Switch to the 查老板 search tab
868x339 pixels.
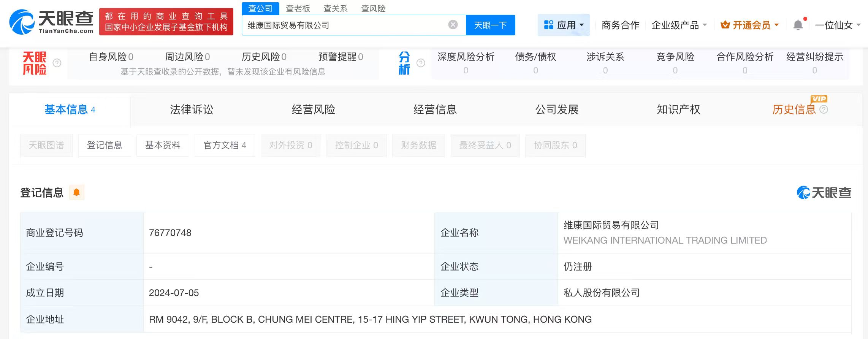click(x=298, y=8)
